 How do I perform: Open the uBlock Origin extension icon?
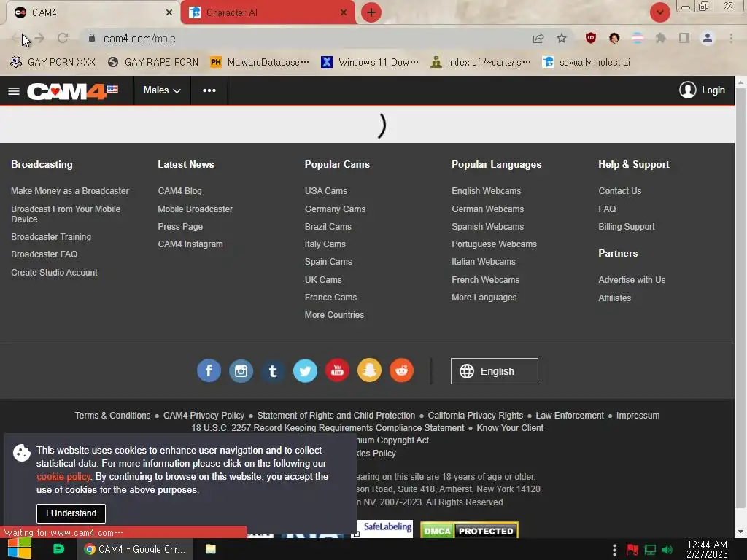click(591, 38)
